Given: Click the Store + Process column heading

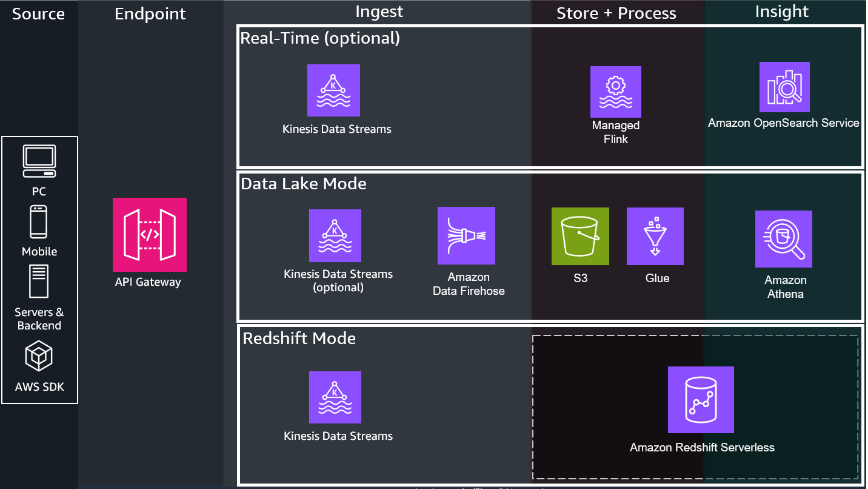Looking at the screenshot, I should [616, 13].
